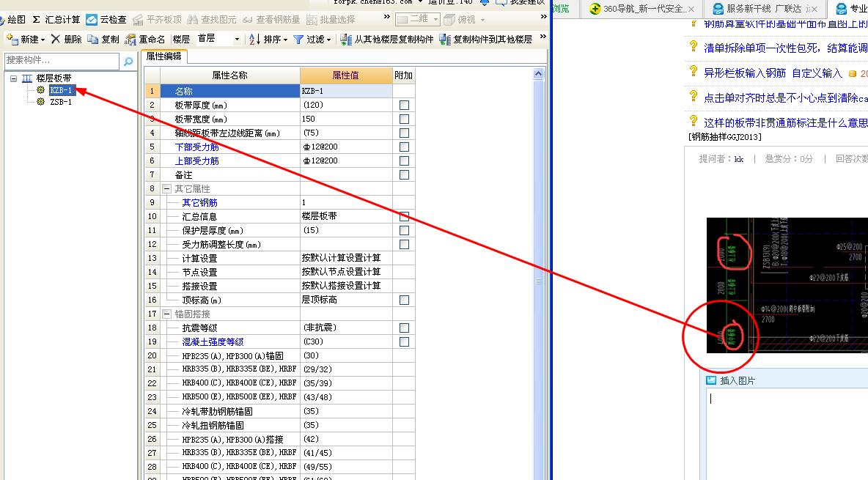Image resolution: width=868 pixels, height=480 pixels.
Task: Open the 新建 dropdown arrow
Action: pyautogui.click(x=42, y=40)
